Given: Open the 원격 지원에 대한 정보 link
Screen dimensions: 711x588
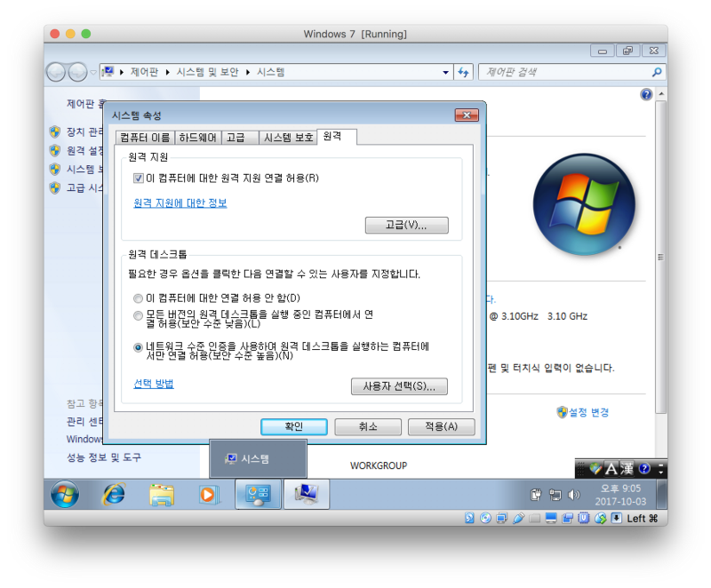Looking at the screenshot, I should (x=180, y=203).
